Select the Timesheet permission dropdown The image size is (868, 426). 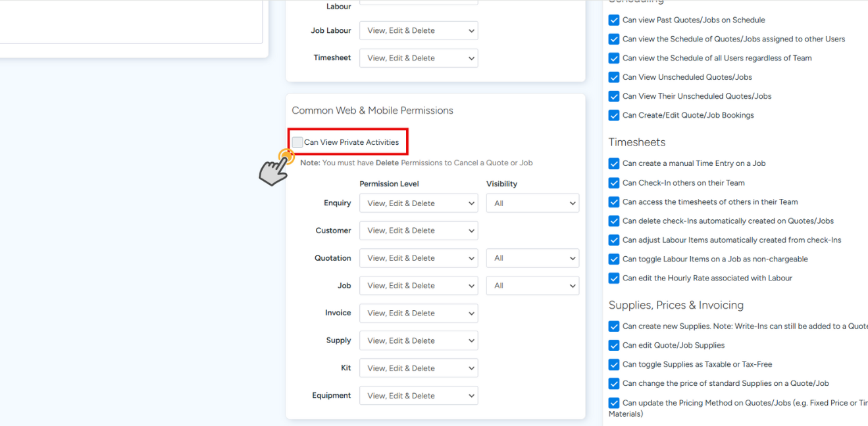[x=419, y=58]
